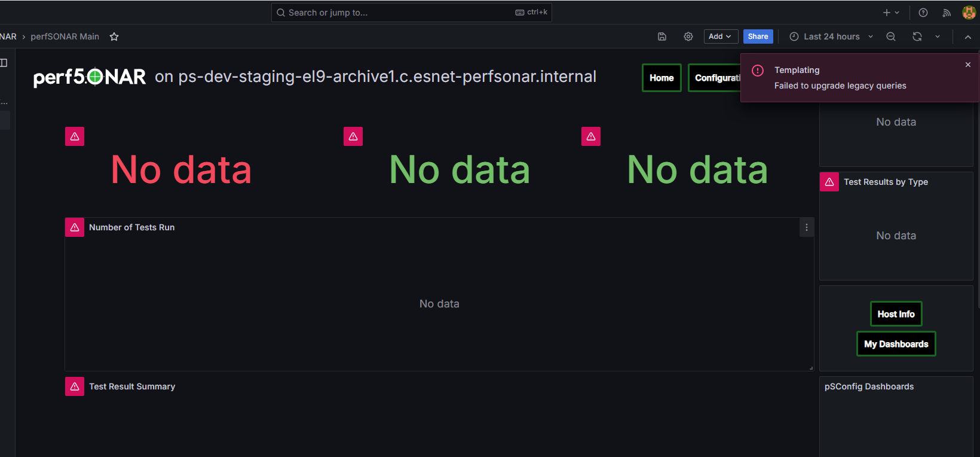
Task: Click the perfSONAR Main breadcrumb
Action: tap(65, 36)
